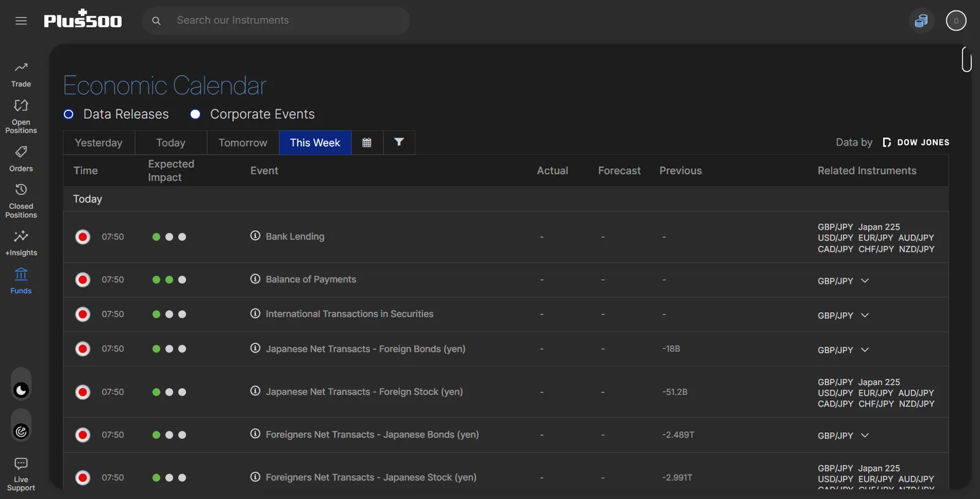This screenshot has width=980, height=499.
Task: Click the Forecast column header
Action: [619, 170]
